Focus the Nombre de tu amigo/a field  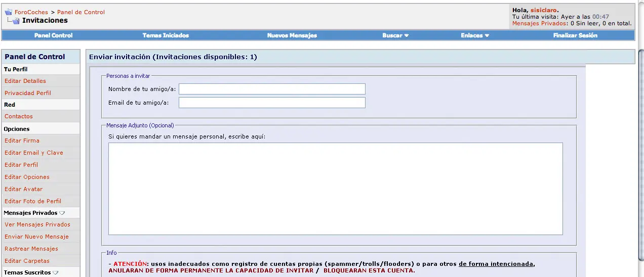coord(272,89)
